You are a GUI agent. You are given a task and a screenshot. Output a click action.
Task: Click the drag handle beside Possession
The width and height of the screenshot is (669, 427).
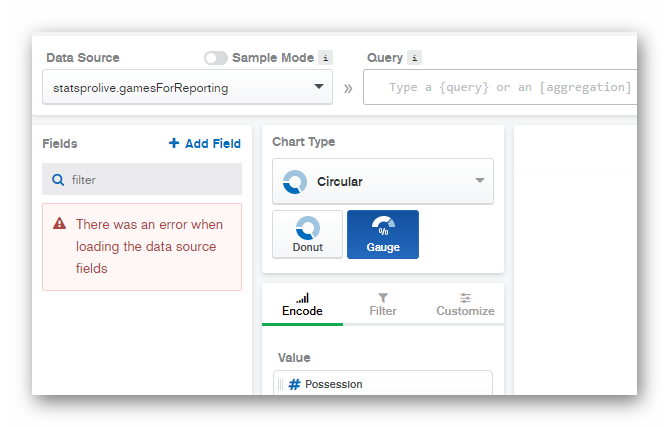click(x=281, y=384)
